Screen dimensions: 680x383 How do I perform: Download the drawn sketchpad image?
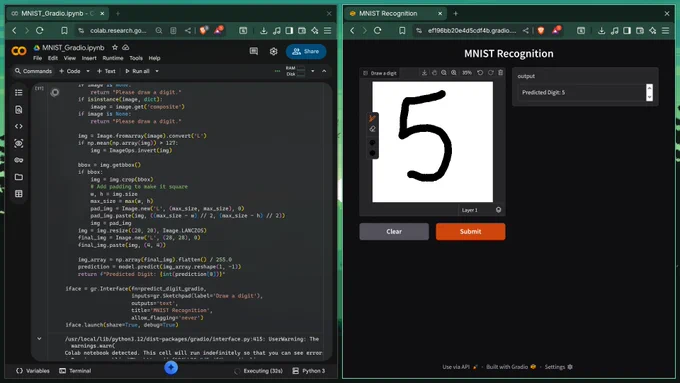point(424,73)
